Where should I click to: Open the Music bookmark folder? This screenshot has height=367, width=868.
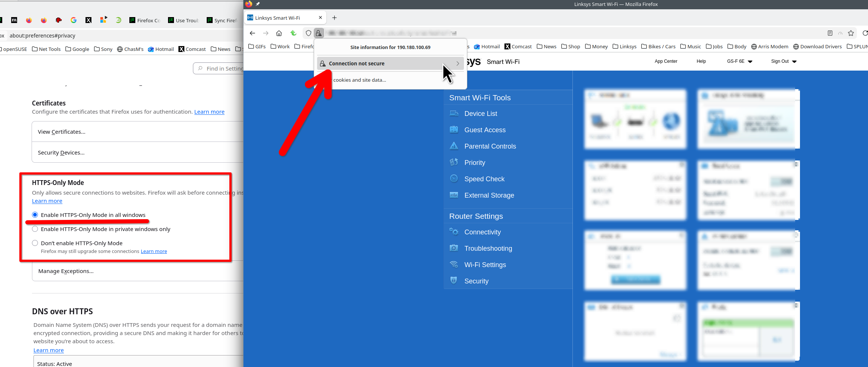pos(691,46)
